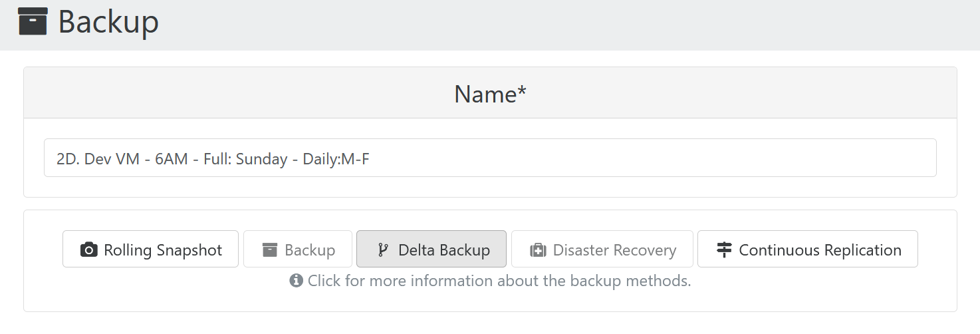Click the large 'Backup' page title text

[108, 22]
